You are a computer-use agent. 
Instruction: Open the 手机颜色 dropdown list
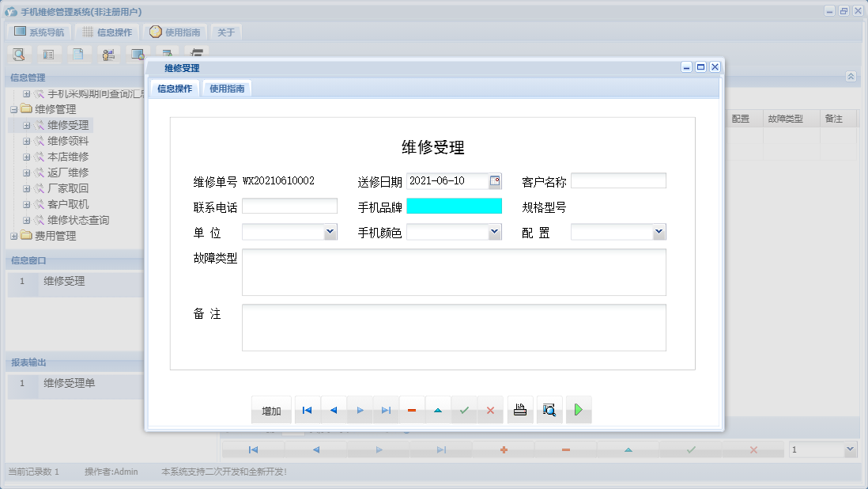click(494, 232)
